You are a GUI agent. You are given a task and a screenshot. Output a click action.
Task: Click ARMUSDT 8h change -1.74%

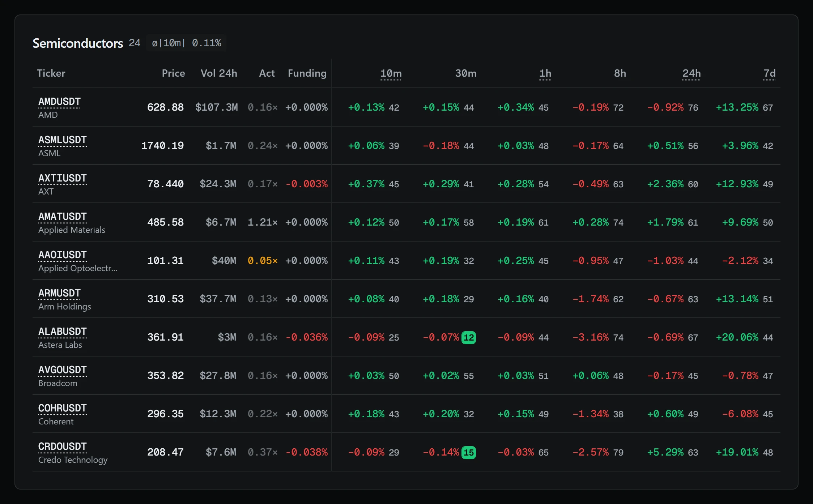coord(591,299)
